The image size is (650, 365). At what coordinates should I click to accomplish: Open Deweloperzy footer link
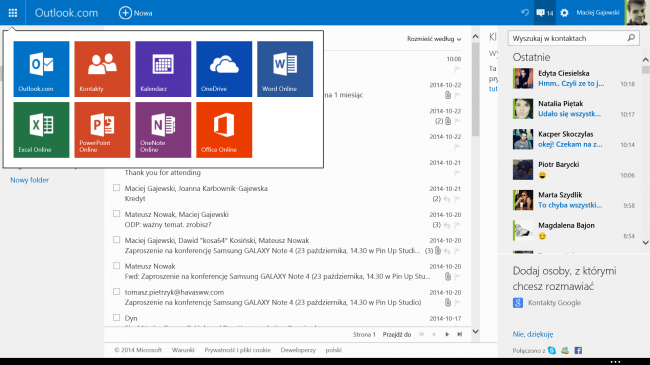(298, 350)
